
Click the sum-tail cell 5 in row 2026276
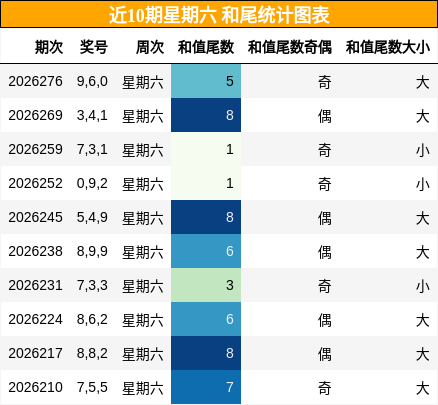point(206,81)
